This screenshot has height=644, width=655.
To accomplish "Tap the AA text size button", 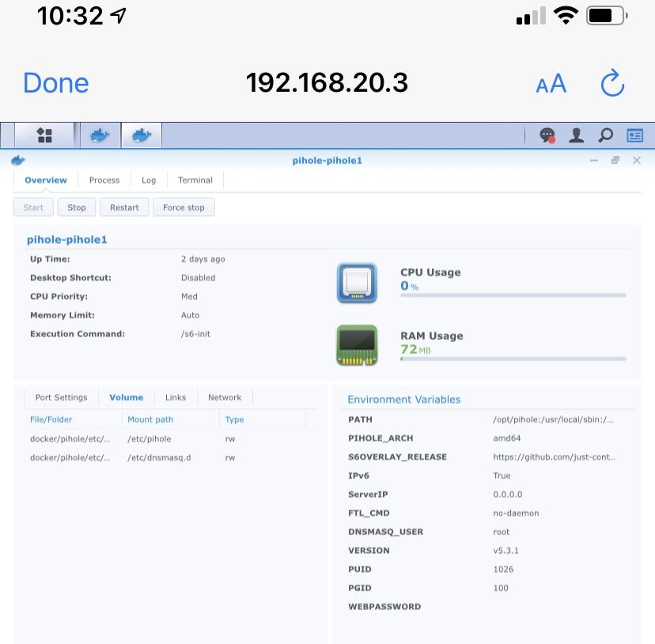I will 551,83.
